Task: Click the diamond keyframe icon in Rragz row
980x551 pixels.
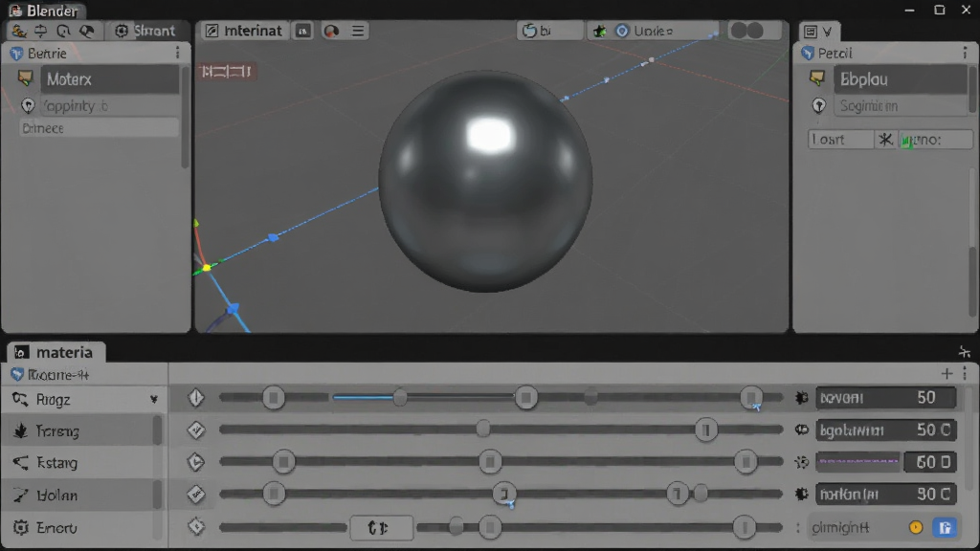Action: [x=196, y=398]
